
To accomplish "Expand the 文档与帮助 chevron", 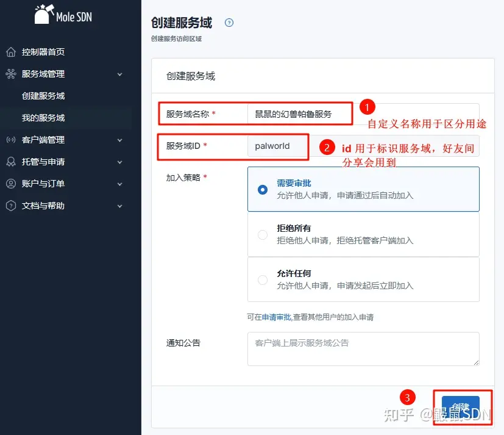I will (x=119, y=206).
